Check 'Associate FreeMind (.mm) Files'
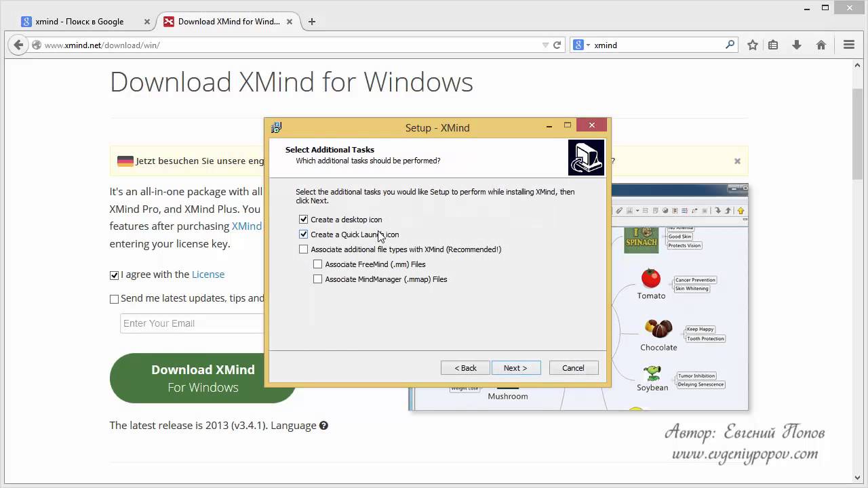The image size is (868, 488). 317,264
